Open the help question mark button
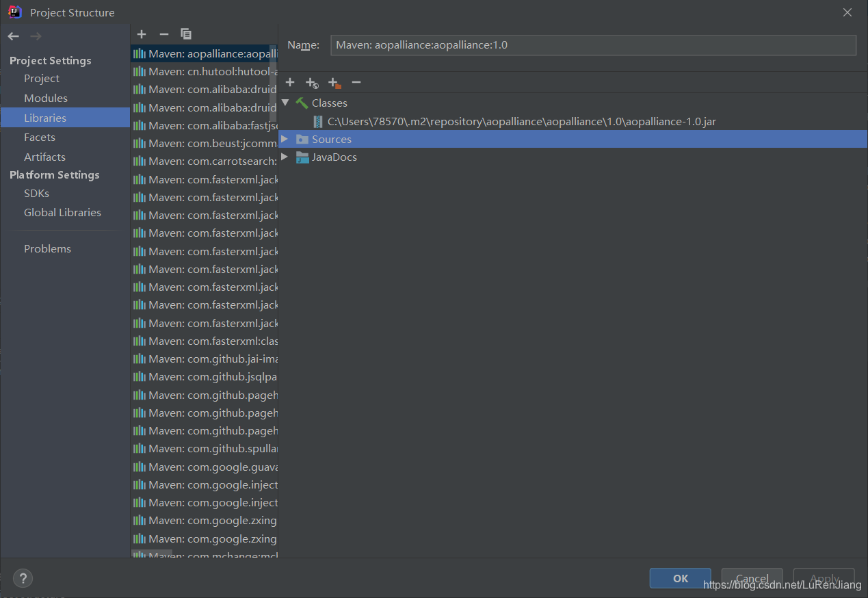The image size is (868, 598). [23, 578]
